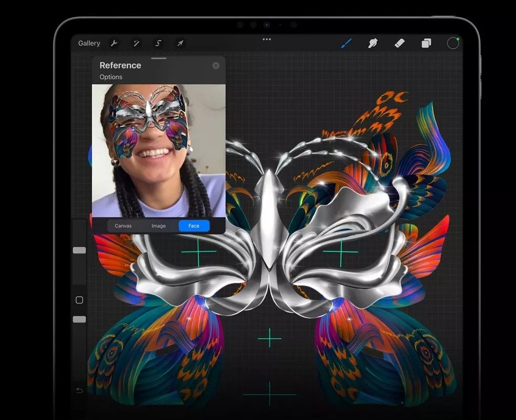Open Options in the Reference panel
Screen dimensions: 516x420
(x=111, y=77)
